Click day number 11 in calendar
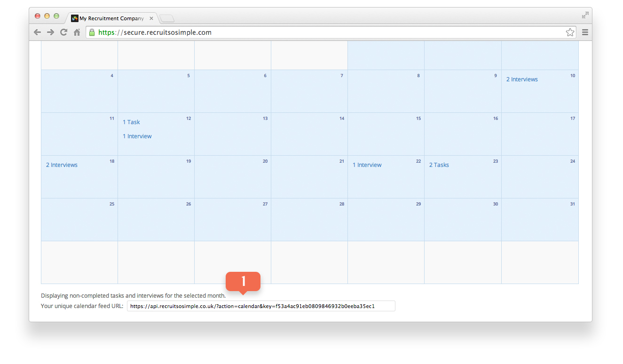This screenshot has width=623, height=364. tap(112, 119)
